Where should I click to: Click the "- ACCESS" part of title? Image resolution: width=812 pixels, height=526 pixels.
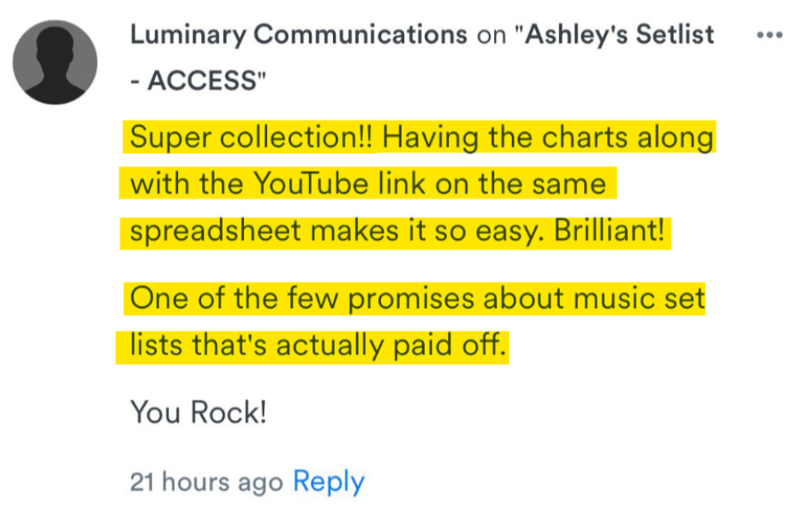[199, 81]
